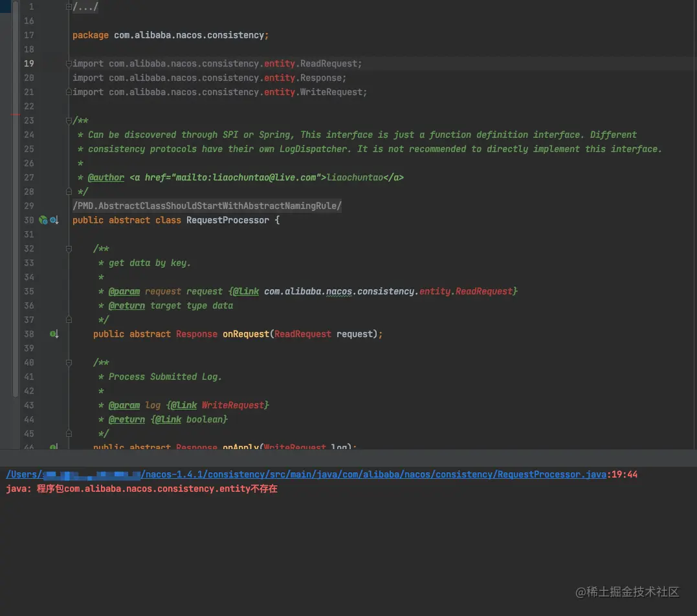Click the error message 'java: 程序包com.alibaba.nacos.consistency.entity不存在'
The width and height of the screenshot is (697, 616).
pos(142,489)
